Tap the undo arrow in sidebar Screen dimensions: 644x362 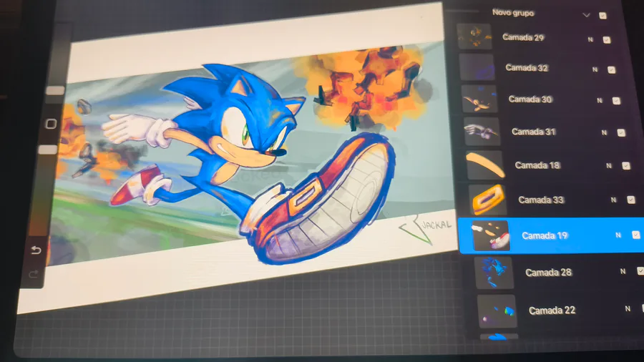36,250
